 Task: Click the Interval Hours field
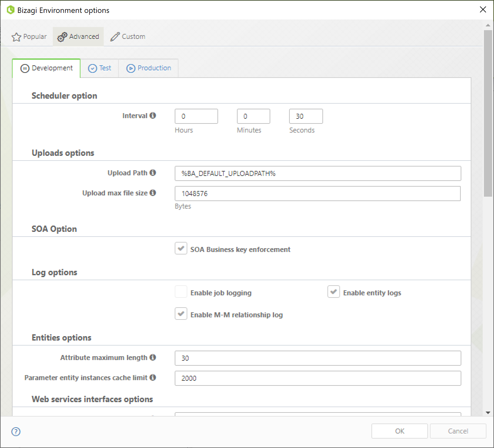pos(196,116)
